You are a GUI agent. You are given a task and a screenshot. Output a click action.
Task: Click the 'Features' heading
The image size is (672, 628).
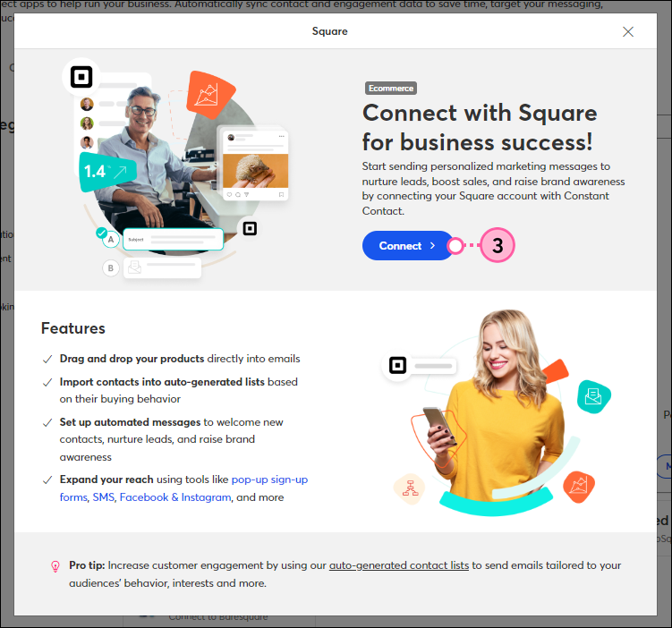click(73, 328)
